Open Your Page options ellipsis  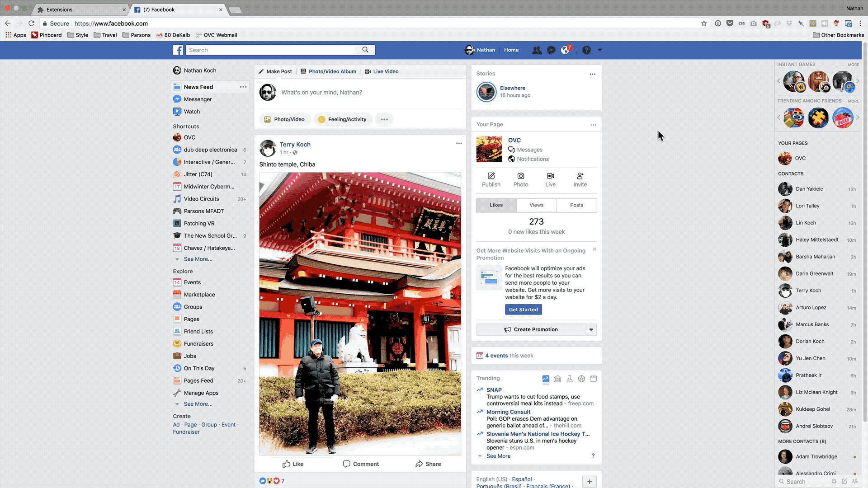tap(593, 125)
